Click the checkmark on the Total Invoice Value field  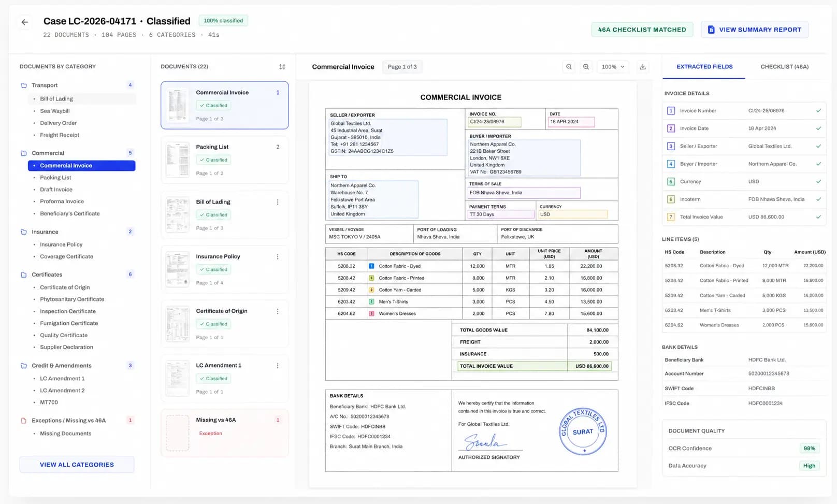tap(818, 217)
